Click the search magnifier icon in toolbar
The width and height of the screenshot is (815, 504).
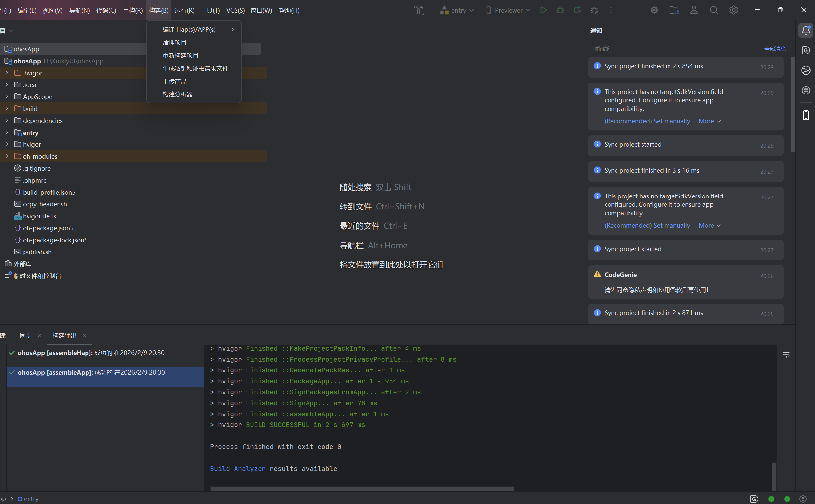(714, 10)
